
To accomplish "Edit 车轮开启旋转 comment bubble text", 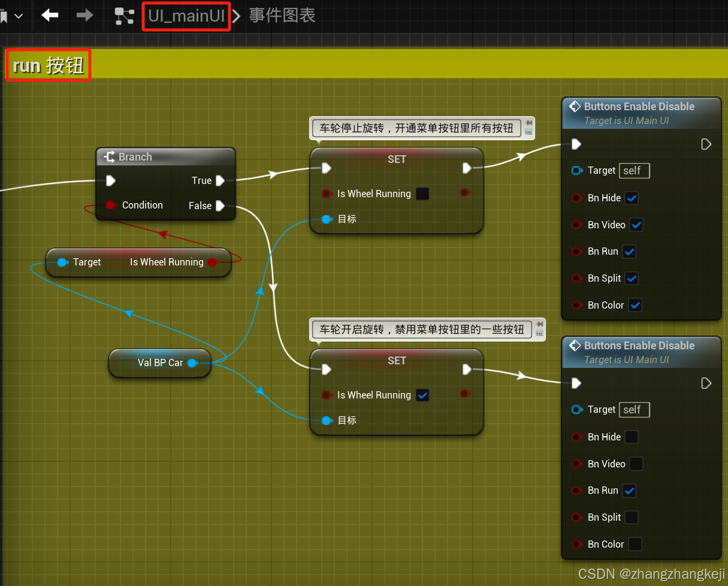I will coord(422,329).
